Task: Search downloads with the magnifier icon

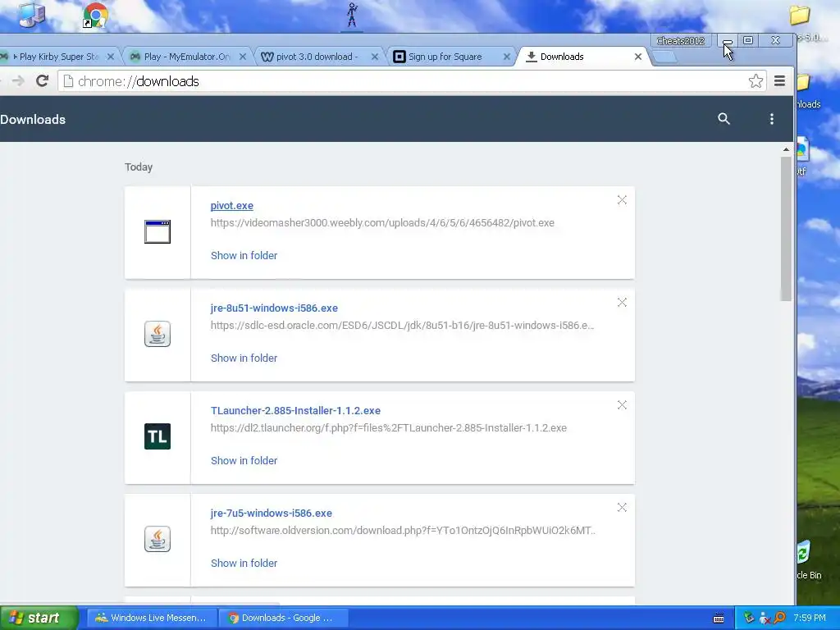Action: point(724,119)
